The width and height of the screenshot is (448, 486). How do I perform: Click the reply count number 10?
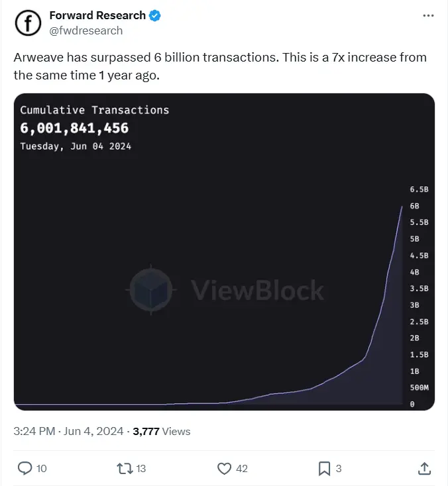(x=41, y=468)
